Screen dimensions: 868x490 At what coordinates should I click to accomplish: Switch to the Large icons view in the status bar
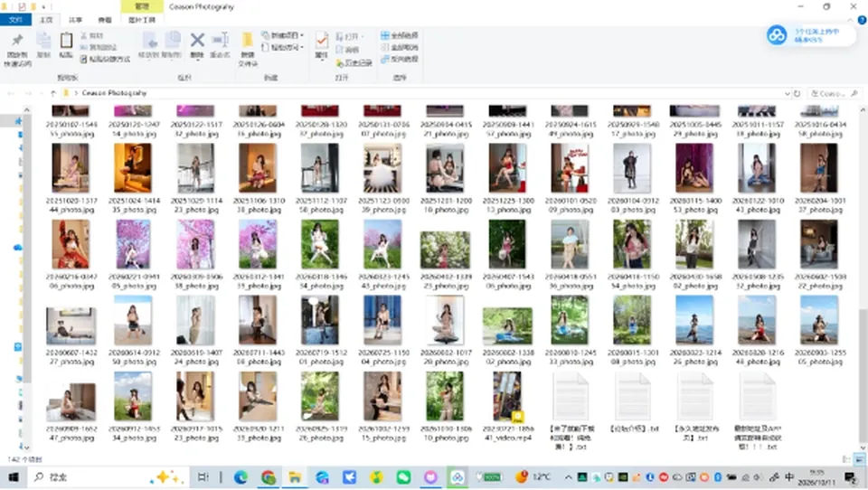pos(859,459)
